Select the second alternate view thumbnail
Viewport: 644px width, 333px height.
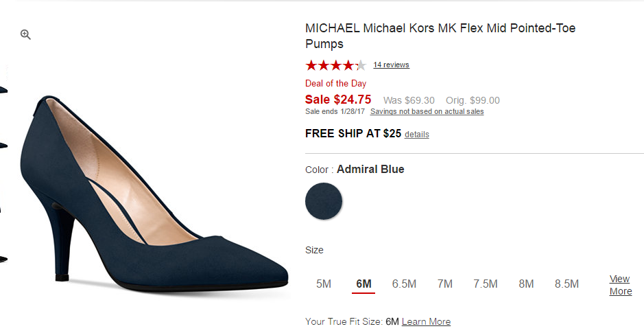[3, 146]
